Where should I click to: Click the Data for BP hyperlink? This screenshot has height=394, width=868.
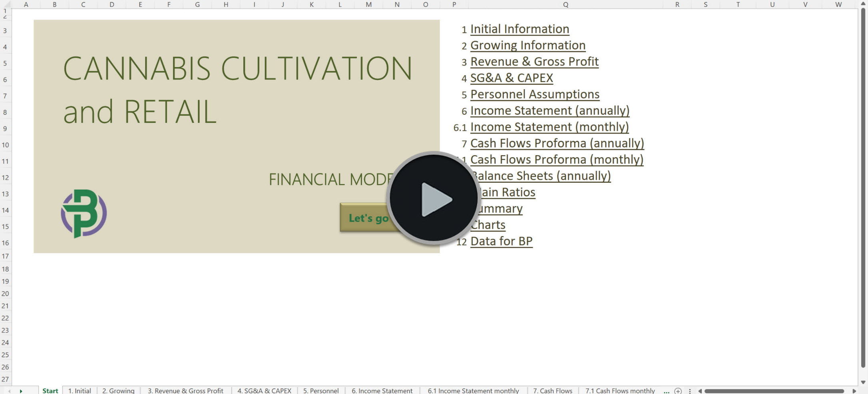click(501, 241)
